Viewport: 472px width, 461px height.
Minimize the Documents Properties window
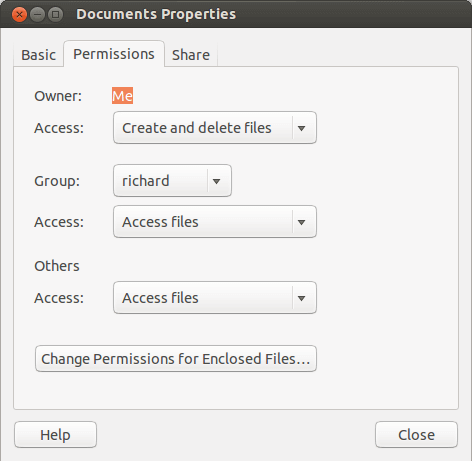(x=37, y=15)
